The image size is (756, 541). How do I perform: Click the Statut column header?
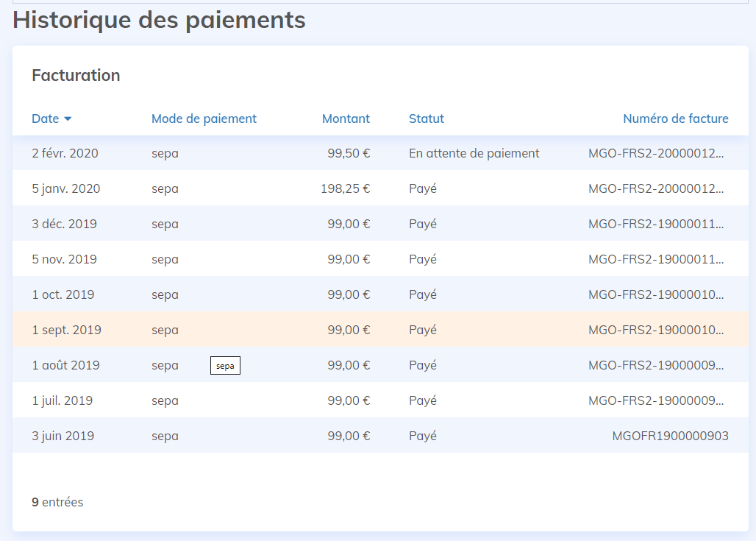[427, 119]
